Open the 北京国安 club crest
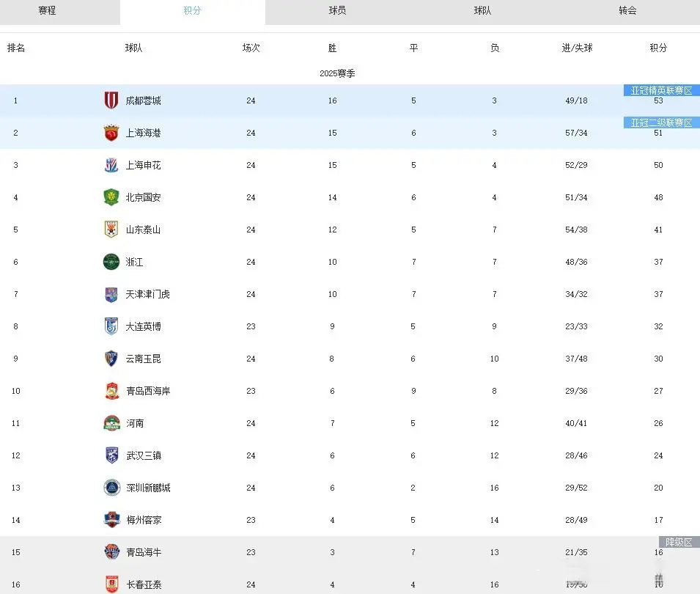 (x=110, y=197)
